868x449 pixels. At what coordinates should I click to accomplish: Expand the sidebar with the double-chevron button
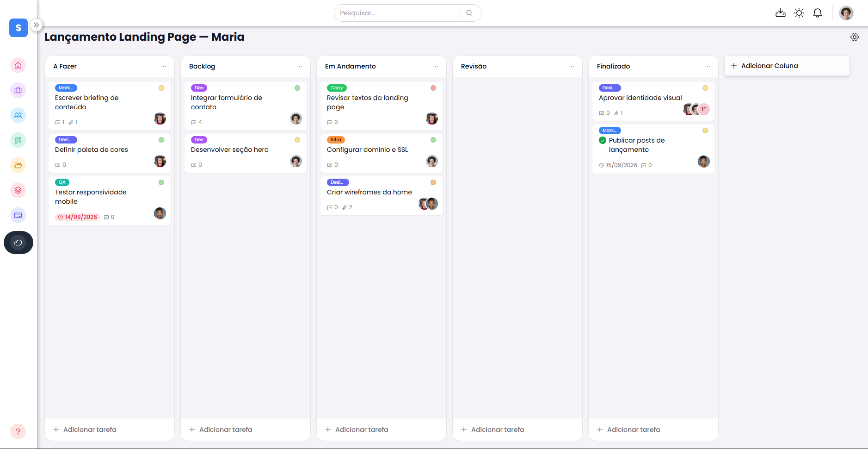36,25
